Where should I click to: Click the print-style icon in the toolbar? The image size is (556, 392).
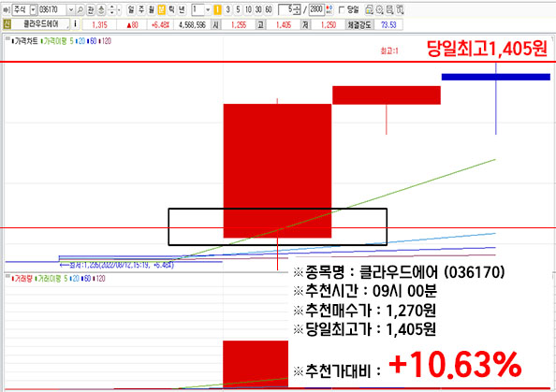389,10
